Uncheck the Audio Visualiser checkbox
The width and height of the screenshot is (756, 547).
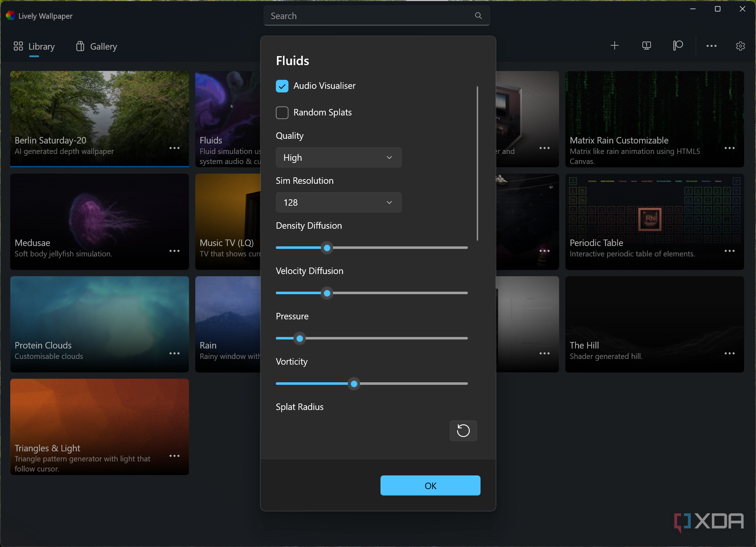coord(282,86)
